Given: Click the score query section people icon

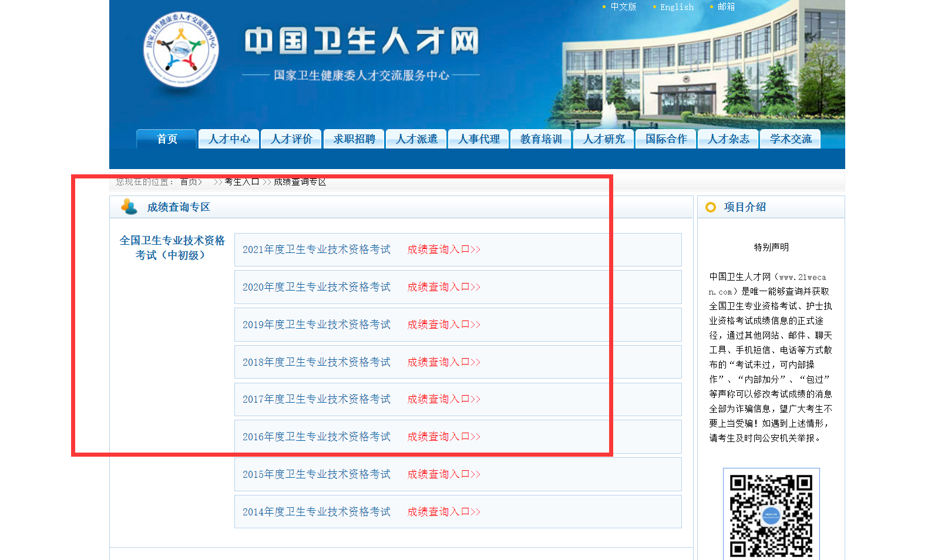Looking at the screenshot, I should click(x=129, y=207).
